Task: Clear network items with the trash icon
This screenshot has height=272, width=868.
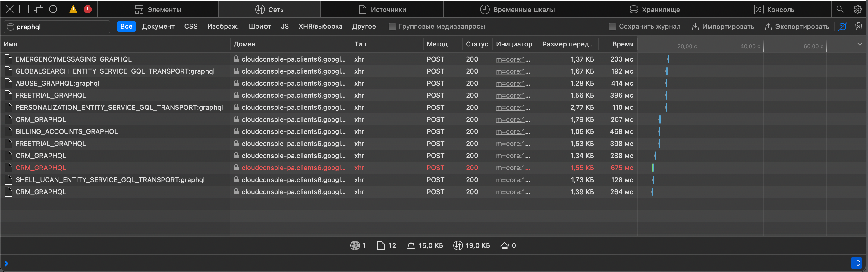Action: 859,26
